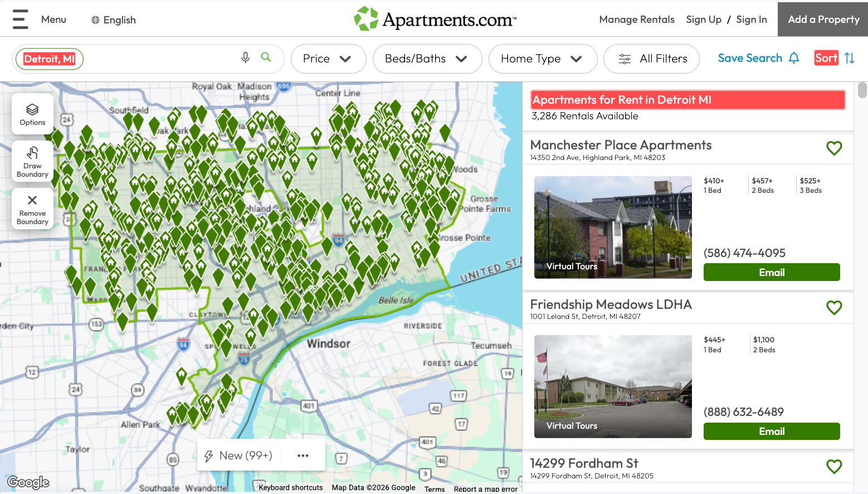Image resolution: width=868 pixels, height=494 pixels.
Task: Click 3,286 Rentals Available text
Action: coord(584,116)
